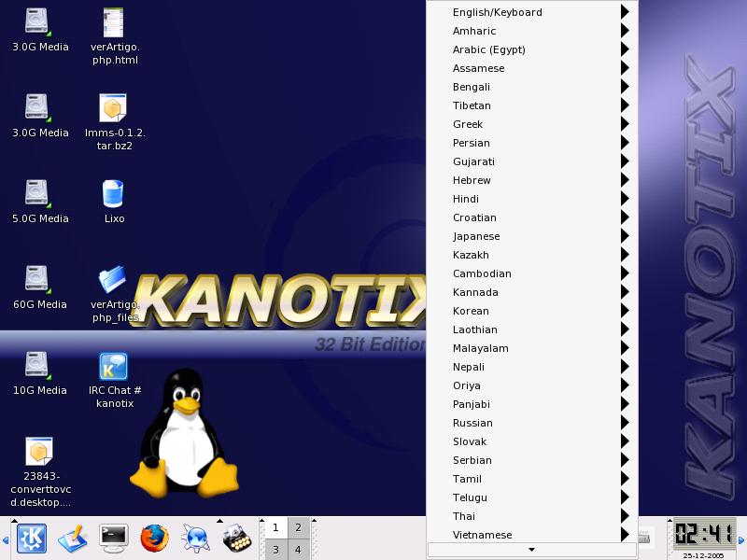This screenshot has width=747, height=560.
Task: Choose Japanese from the language menu
Action: [x=532, y=236]
